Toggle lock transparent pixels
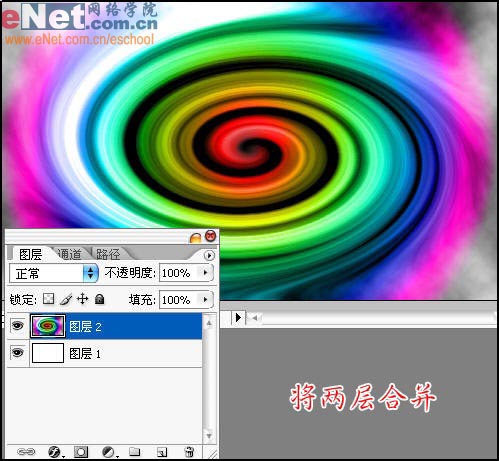This screenshot has width=499, height=461. tap(49, 299)
